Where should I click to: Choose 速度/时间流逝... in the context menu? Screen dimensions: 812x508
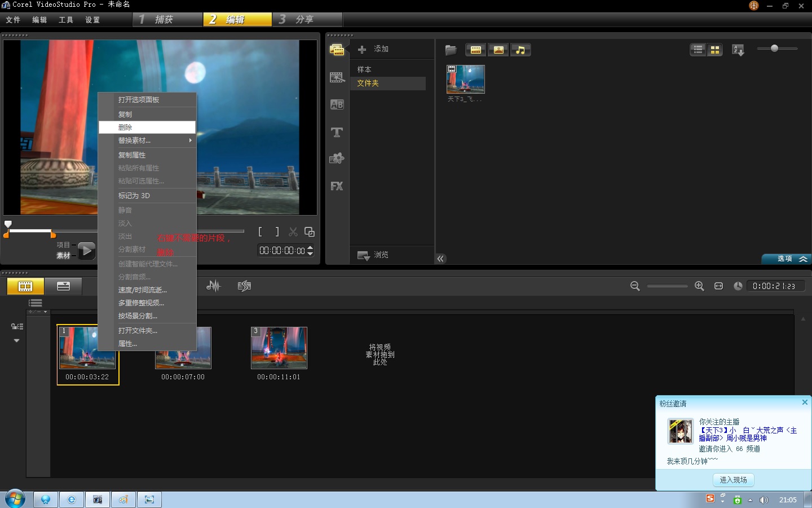click(147, 290)
